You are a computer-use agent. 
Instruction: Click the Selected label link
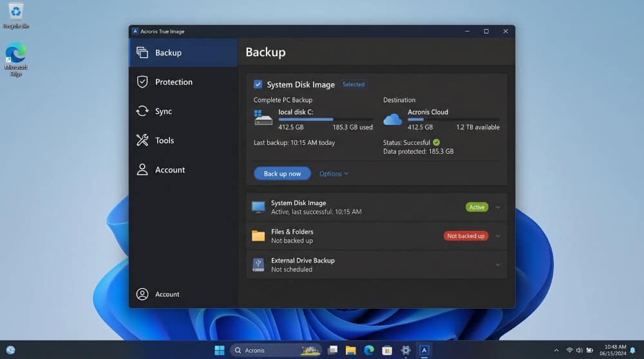point(353,84)
